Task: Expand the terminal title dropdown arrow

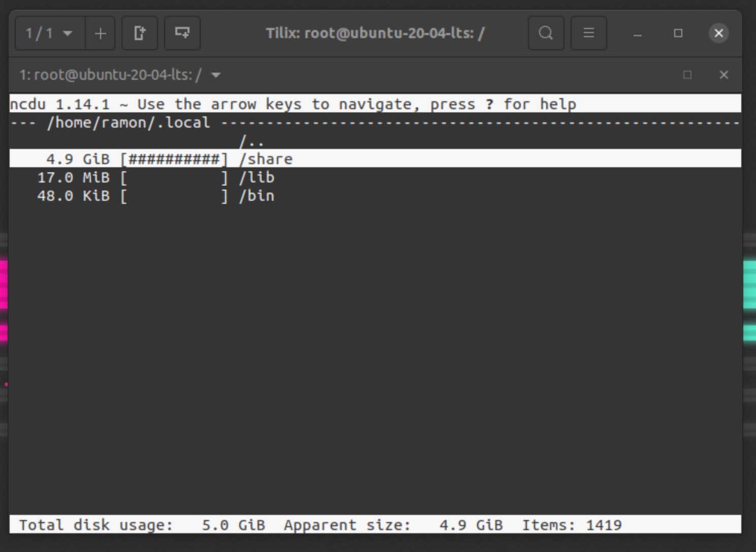Action: tap(216, 75)
